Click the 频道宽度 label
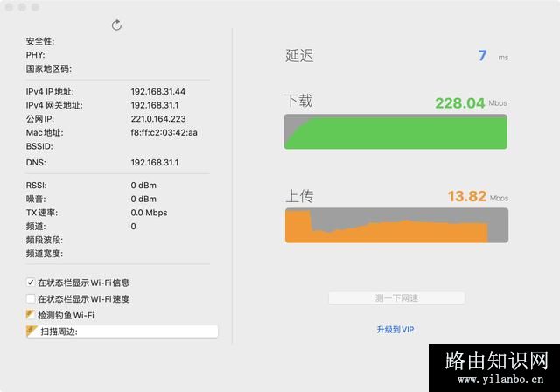Image resolution: width=560 pixels, height=392 pixels. 45,254
